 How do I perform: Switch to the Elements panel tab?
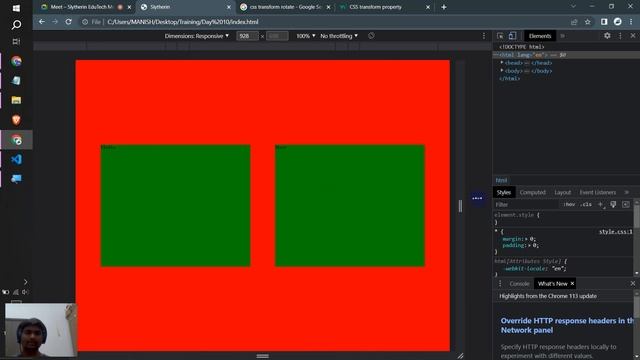540,36
